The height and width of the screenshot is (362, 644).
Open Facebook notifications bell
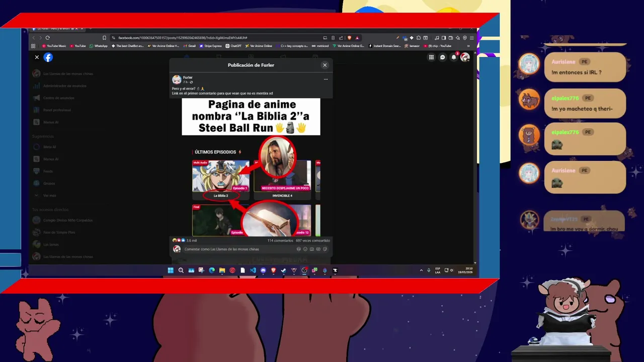tap(454, 57)
